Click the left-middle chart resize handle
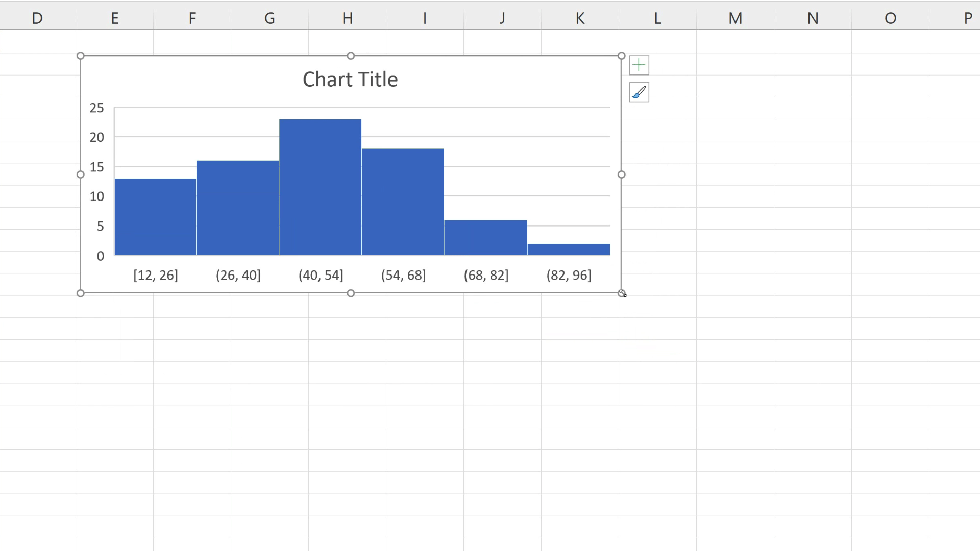This screenshot has width=980, height=551. pyautogui.click(x=80, y=174)
